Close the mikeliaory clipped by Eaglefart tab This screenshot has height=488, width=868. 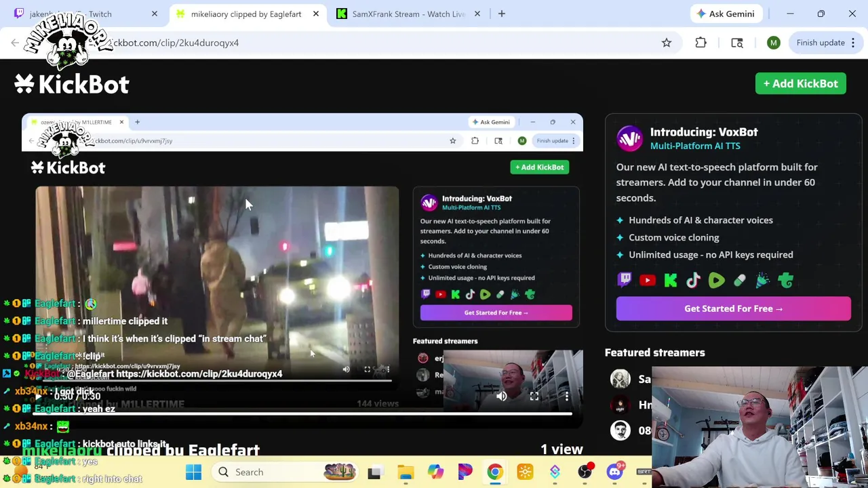pyautogui.click(x=315, y=14)
